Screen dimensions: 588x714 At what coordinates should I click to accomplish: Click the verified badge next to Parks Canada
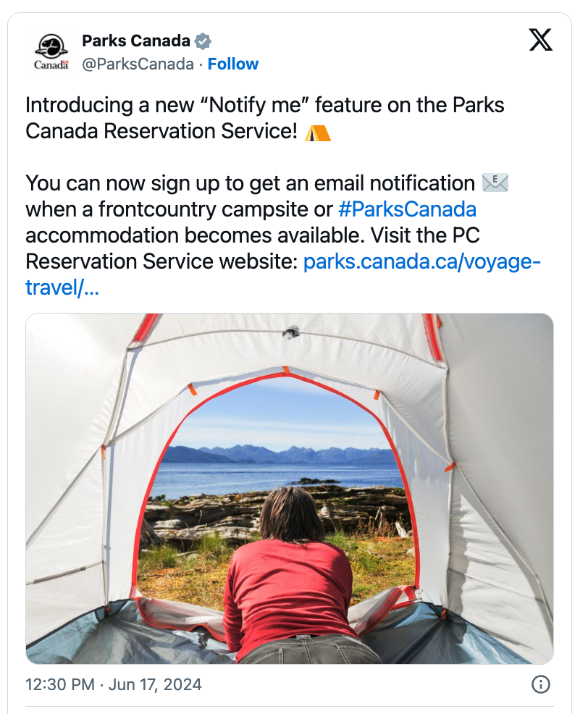(x=203, y=41)
